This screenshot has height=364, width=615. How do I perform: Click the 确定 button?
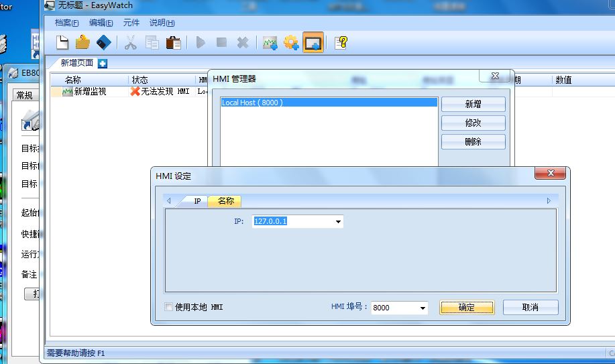tap(467, 308)
